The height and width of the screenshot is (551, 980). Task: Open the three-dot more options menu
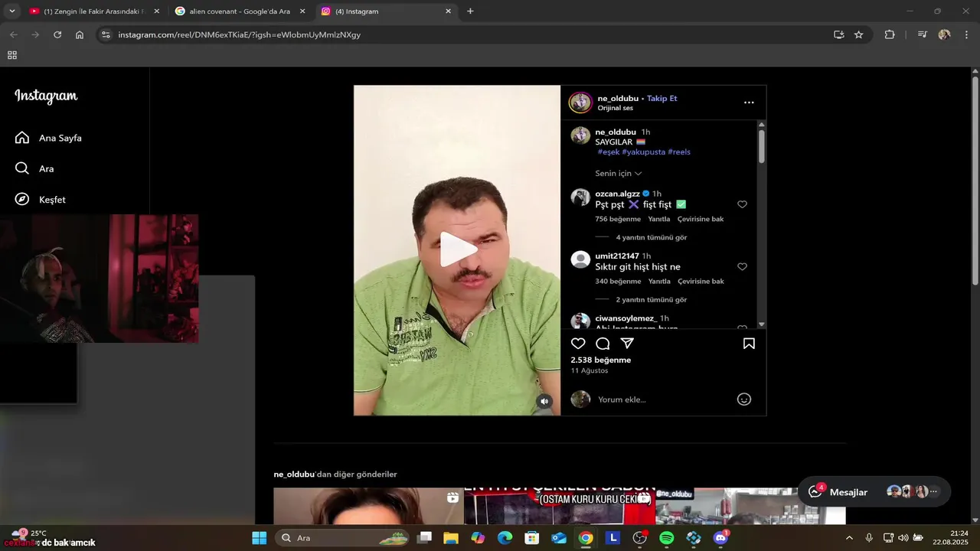pos(749,103)
